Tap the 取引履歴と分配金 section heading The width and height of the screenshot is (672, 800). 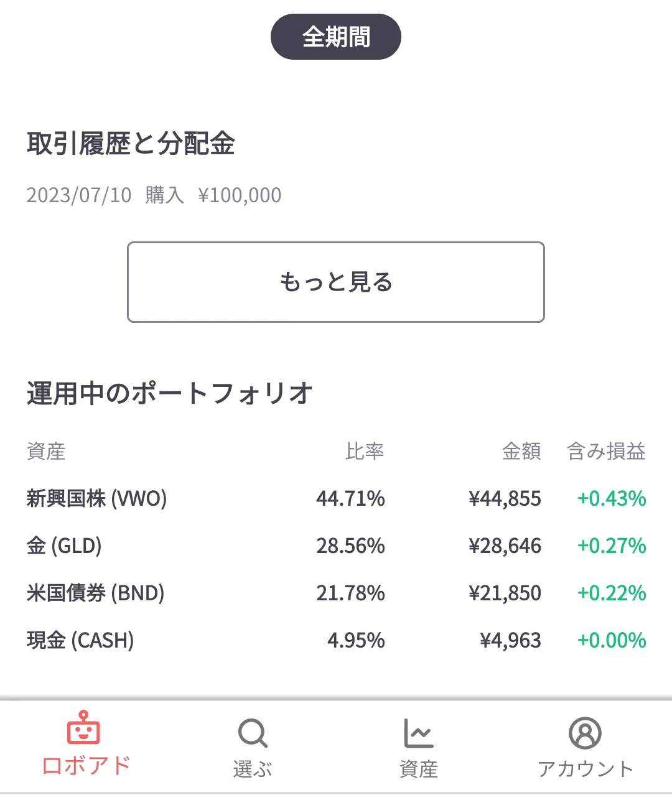(x=131, y=144)
